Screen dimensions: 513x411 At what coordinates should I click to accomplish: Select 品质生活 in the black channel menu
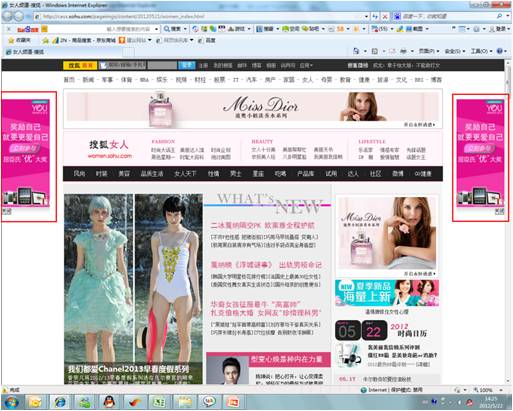coord(152,174)
